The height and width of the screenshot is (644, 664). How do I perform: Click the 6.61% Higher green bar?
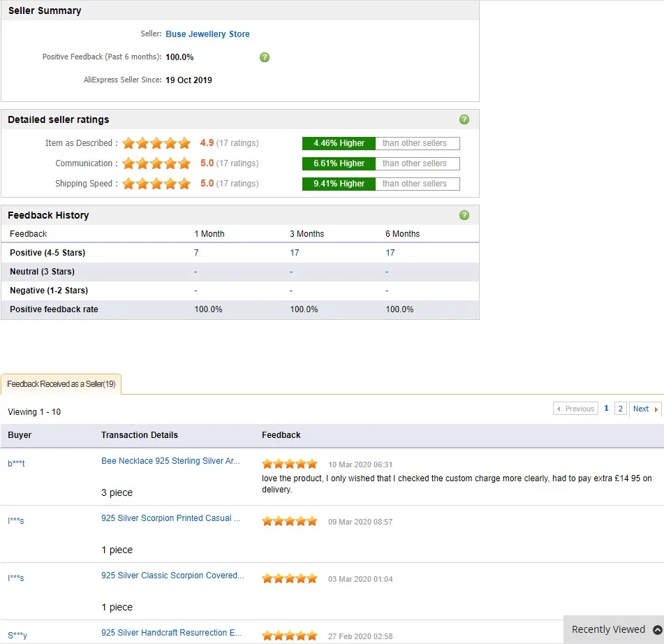tap(339, 163)
